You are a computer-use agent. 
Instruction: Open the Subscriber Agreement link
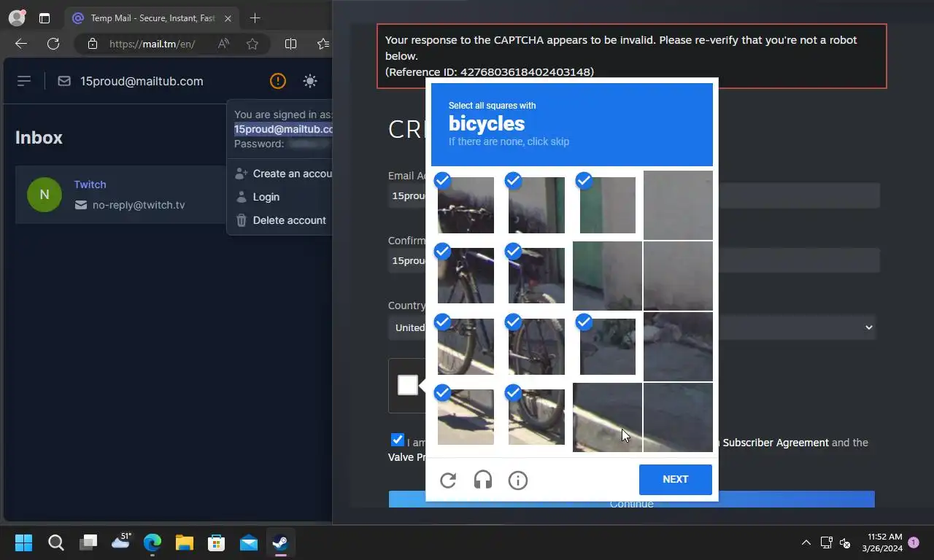(776, 443)
